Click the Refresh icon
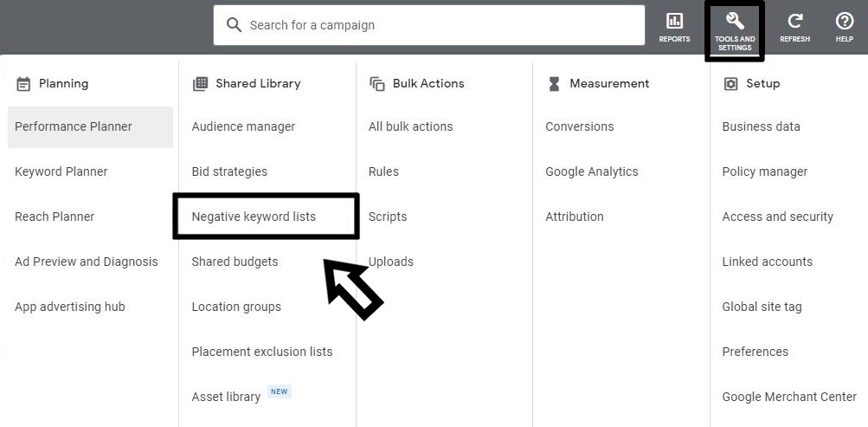The height and width of the screenshot is (427, 868). click(794, 22)
